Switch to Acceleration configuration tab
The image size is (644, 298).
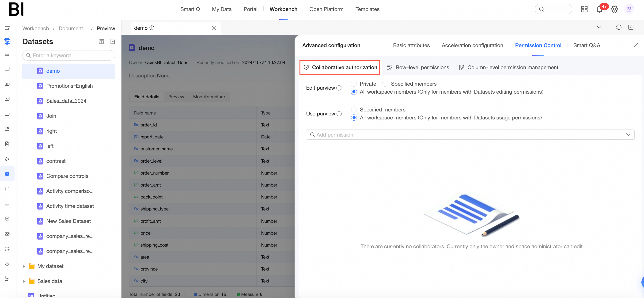[x=472, y=45]
